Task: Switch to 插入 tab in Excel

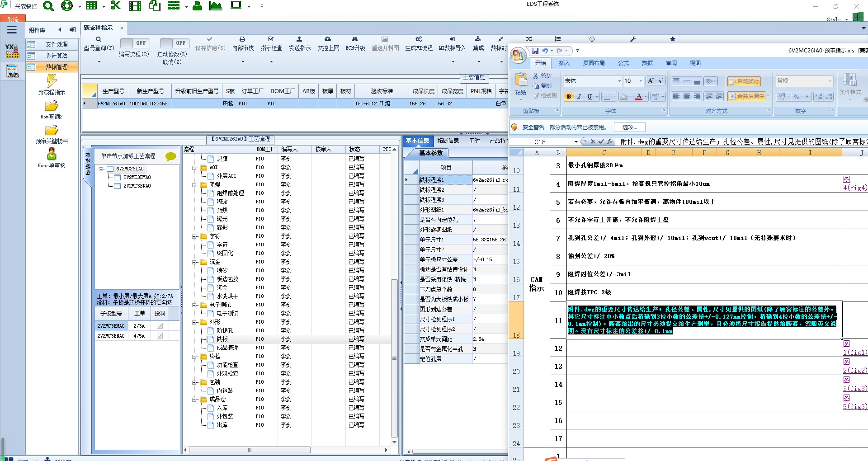Action: click(x=564, y=63)
